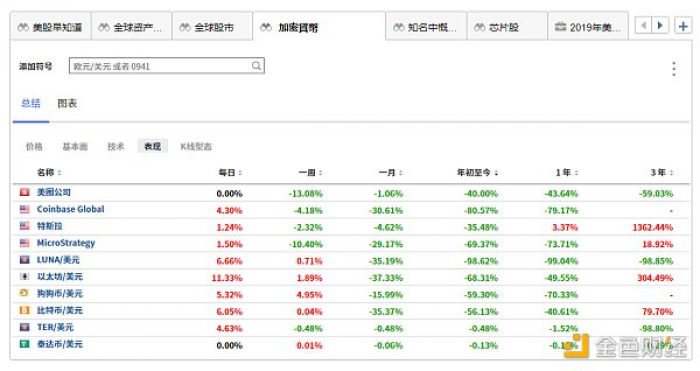Screen dimensions: 700x371
Task: Select the 总结 summary tab
Action: tap(31, 104)
